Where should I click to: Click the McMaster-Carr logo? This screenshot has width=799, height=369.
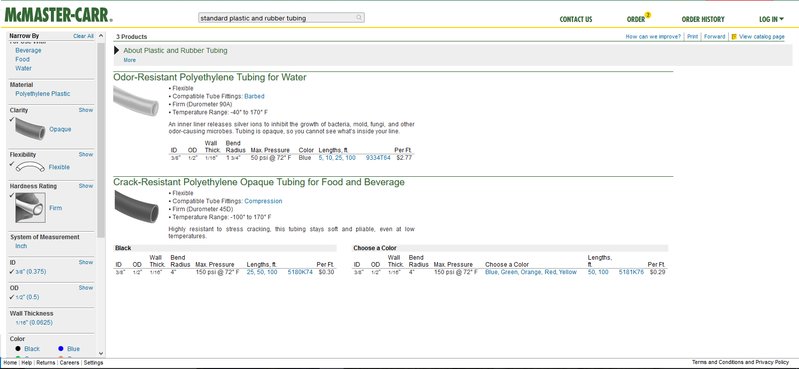(59, 15)
